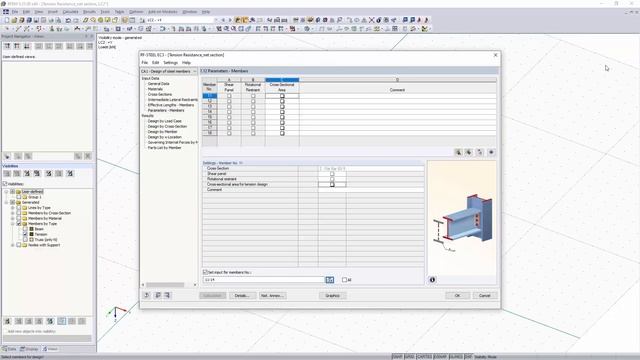Screen dimensions: 640x360
Task: Tick Cross-Sectional Area checkbox for member 11
Action: 282,96
